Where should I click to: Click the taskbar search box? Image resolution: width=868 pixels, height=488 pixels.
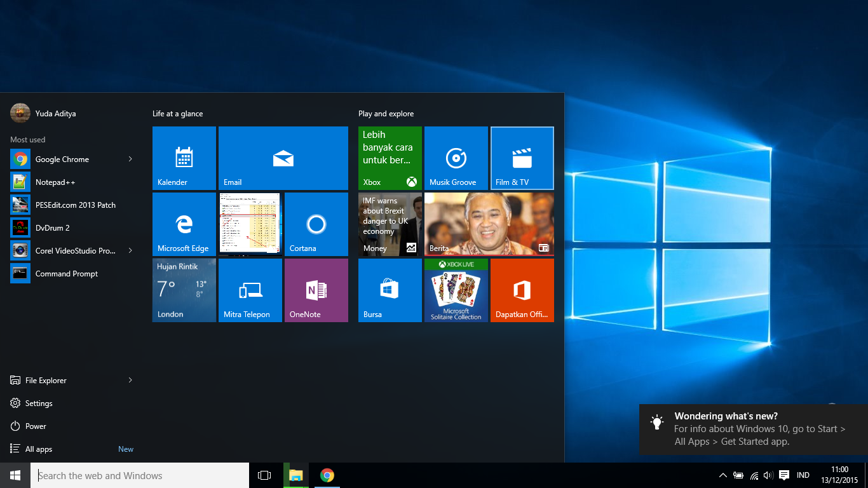pyautogui.click(x=140, y=475)
